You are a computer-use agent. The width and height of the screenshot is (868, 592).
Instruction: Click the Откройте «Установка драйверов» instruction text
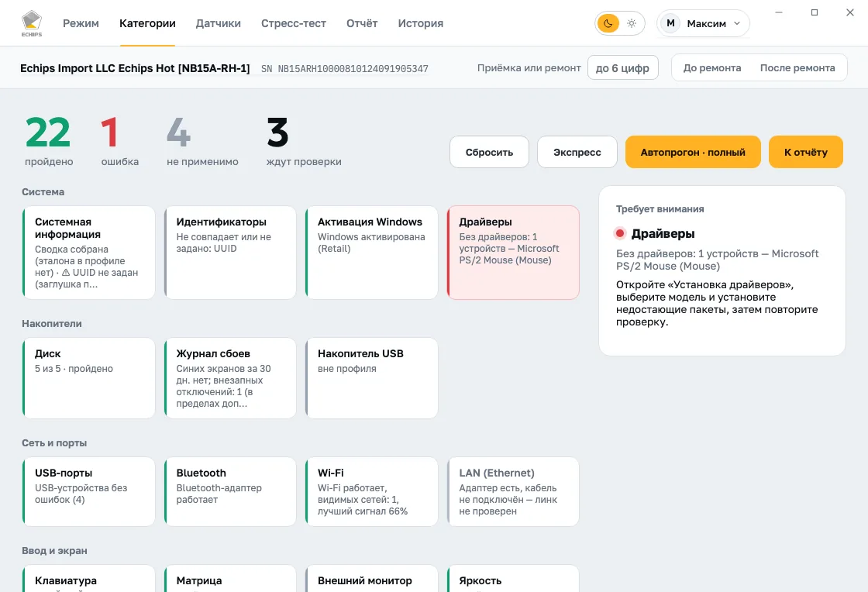pos(717,303)
